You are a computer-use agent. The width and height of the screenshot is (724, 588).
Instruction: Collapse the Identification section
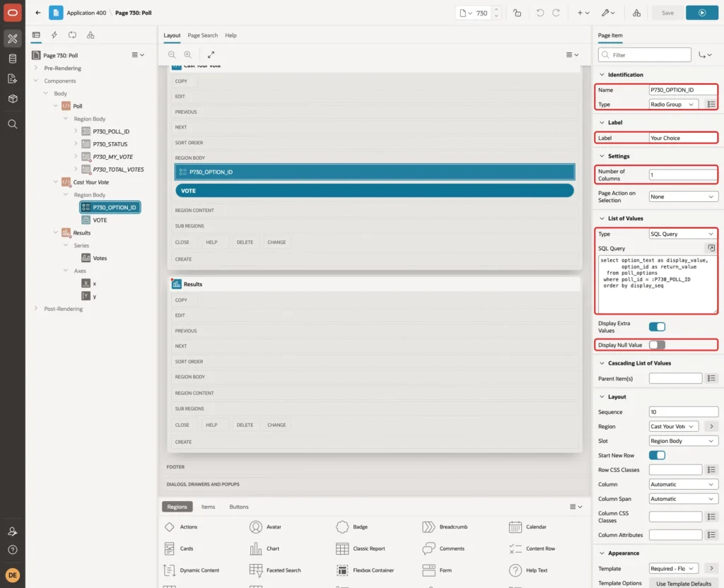[x=602, y=75]
